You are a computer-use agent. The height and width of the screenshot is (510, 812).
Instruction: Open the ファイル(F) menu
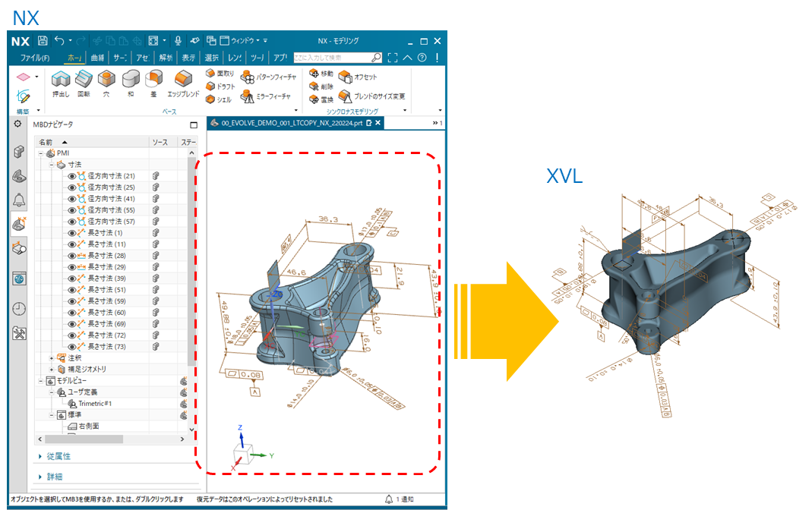click(35, 58)
